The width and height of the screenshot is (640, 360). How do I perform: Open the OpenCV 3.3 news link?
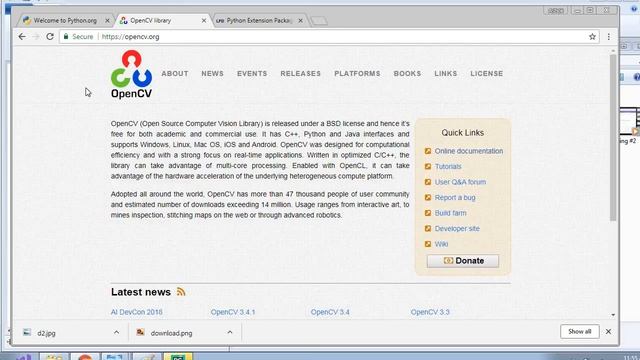click(x=430, y=312)
